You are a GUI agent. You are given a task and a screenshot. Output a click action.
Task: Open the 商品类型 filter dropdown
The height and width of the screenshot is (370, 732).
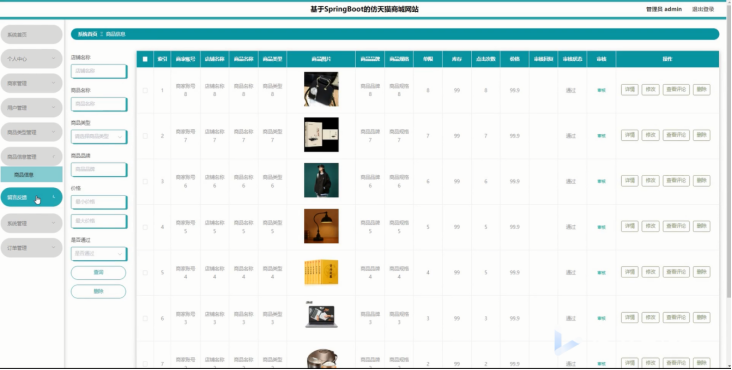99,136
